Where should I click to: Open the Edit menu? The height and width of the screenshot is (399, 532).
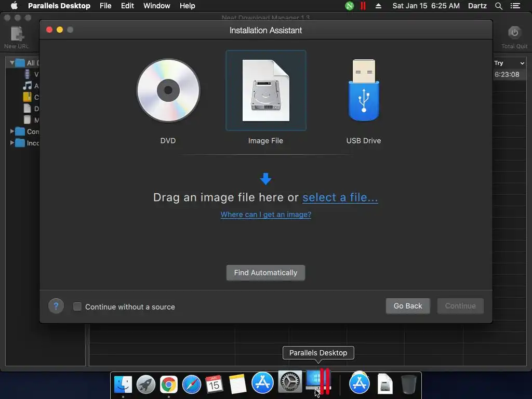pos(127,6)
